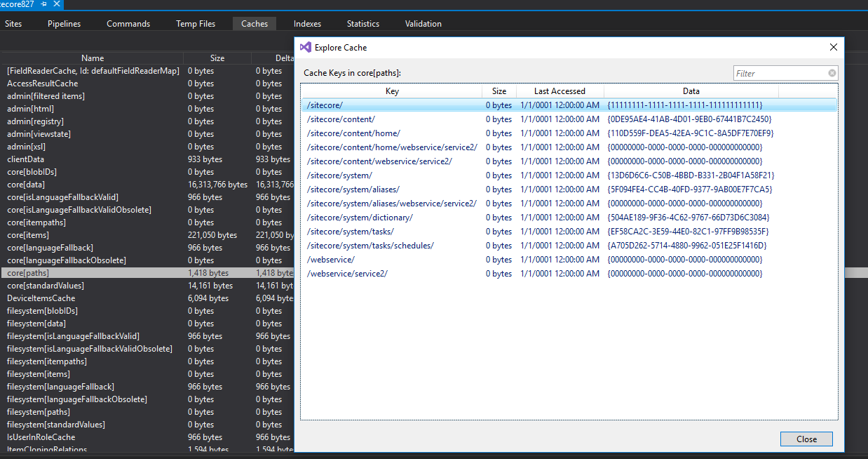Image resolution: width=868 pixels, height=459 pixels.
Task: Select the filesystem[items] cache row
Action: 147,374
